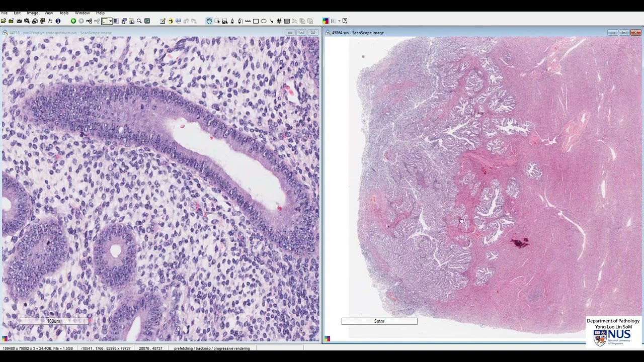Click the green panel icon after magnifier
The width and height of the screenshot is (644, 362).
coord(147,21)
